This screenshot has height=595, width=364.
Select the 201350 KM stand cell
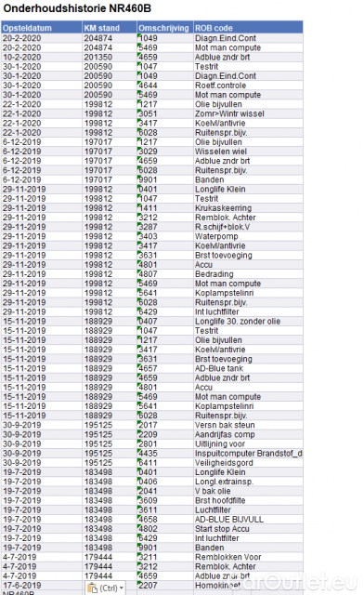(x=110, y=57)
